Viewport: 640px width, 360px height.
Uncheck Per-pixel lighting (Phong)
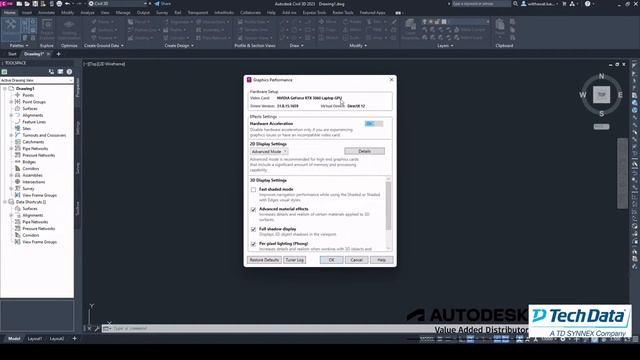tap(253, 244)
